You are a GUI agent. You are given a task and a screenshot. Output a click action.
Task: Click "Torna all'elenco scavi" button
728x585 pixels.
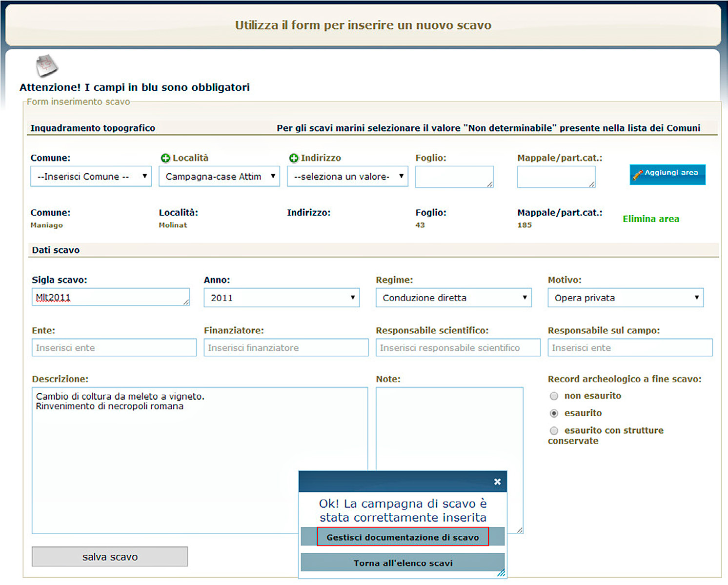click(403, 563)
